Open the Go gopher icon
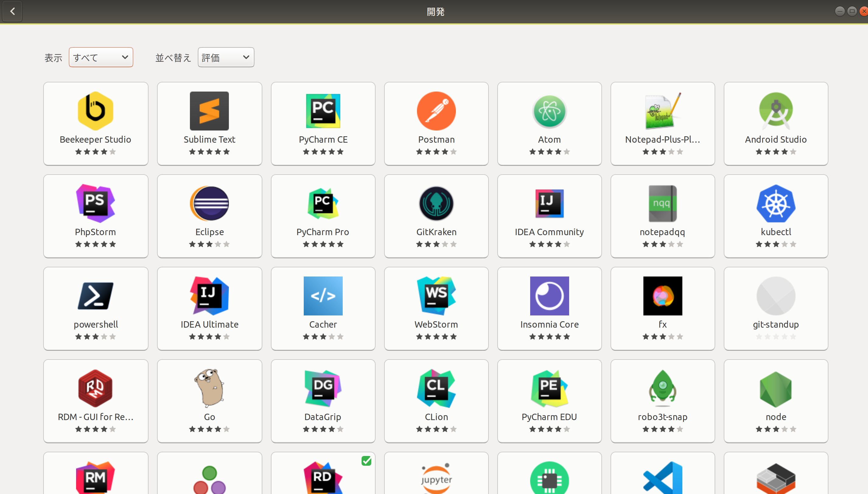The height and width of the screenshot is (494, 868). (209, 388)
